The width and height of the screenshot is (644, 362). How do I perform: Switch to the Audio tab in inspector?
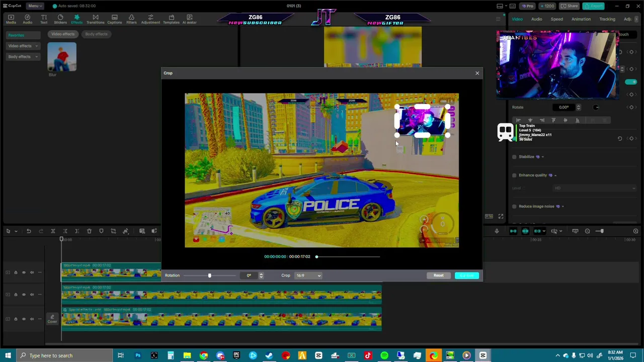pyautogui.click(x=536, y=19)
